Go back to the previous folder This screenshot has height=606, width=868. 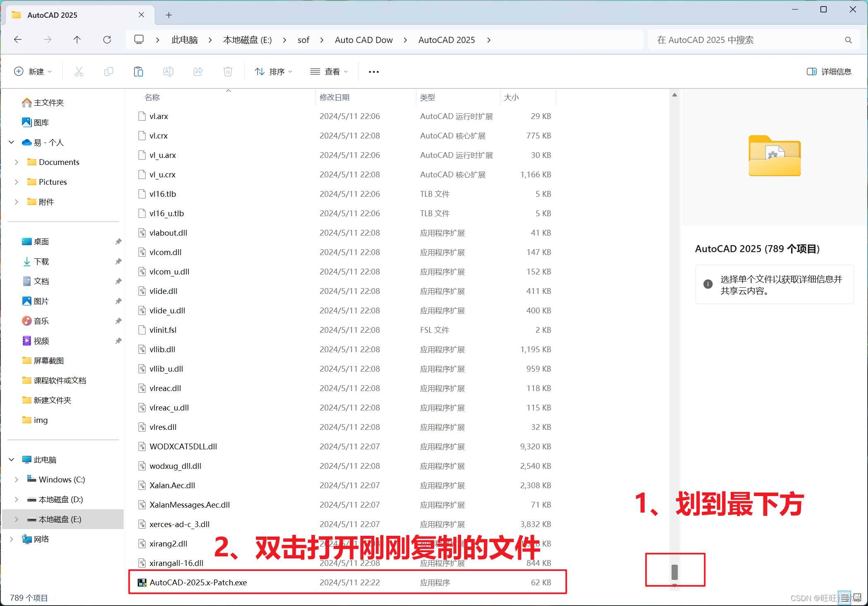[18, 40]
